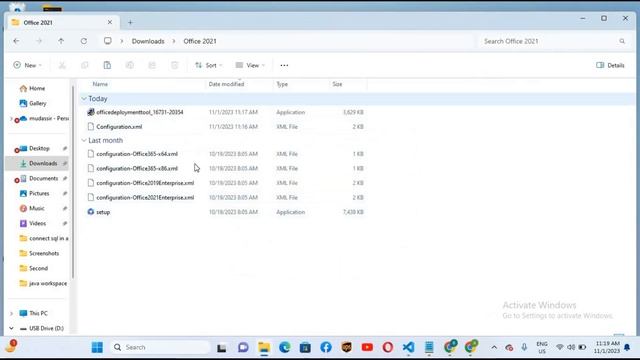Click the Delete trash icon

tap(175, 65)
